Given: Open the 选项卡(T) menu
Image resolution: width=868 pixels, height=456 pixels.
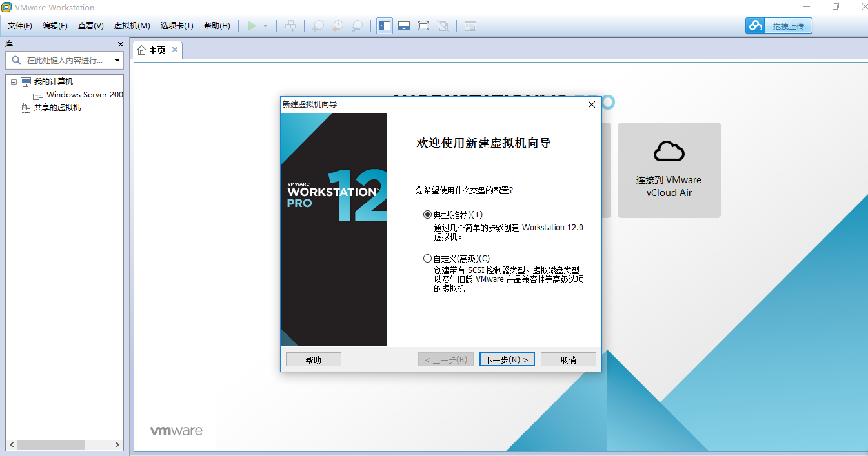Looking at the screenshot, I should click(x=177, y=26).
